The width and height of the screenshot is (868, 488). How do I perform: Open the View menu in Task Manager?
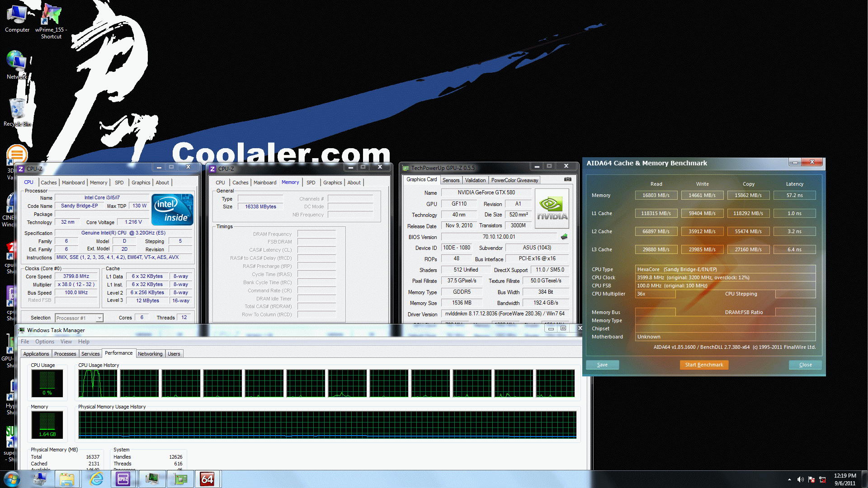click(66, 342)
